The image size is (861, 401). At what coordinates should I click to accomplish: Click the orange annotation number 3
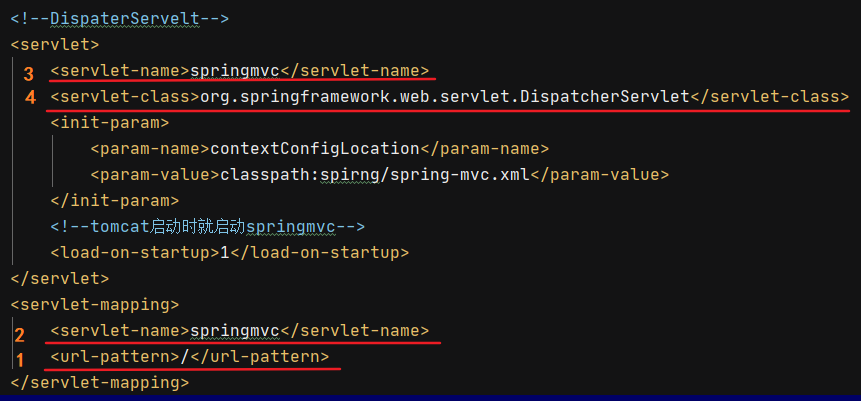point(29,72)
